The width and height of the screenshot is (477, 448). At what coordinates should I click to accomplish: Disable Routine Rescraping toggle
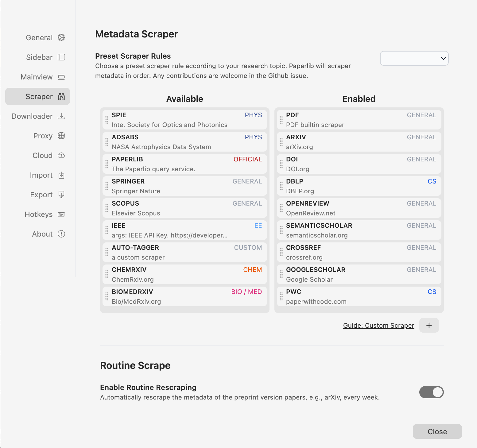[431, 392]
